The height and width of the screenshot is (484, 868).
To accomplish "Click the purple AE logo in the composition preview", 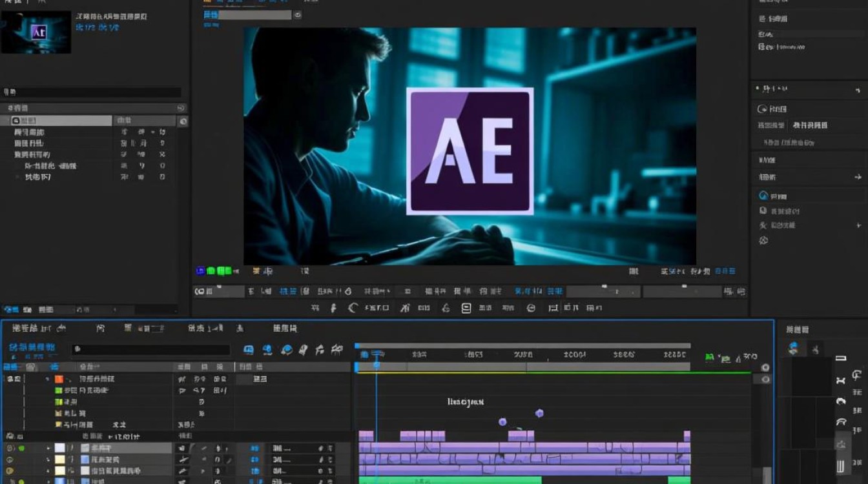I will 470,151.
